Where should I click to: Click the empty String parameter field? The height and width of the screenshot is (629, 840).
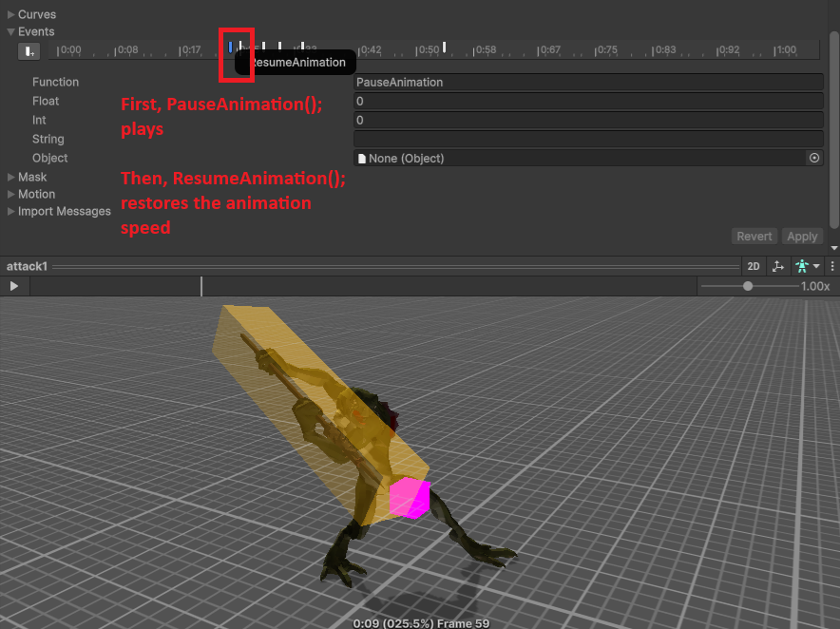(x=587, y=140)
